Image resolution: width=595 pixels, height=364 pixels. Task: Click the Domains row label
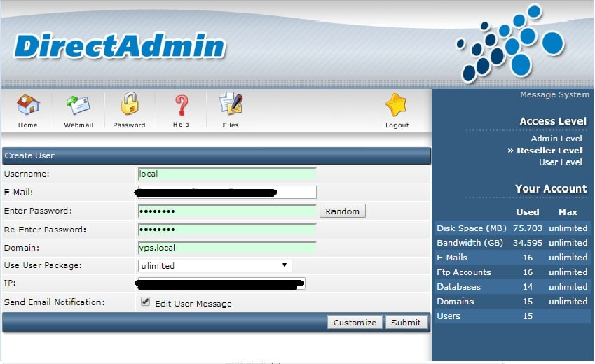(x=456, y=302)
